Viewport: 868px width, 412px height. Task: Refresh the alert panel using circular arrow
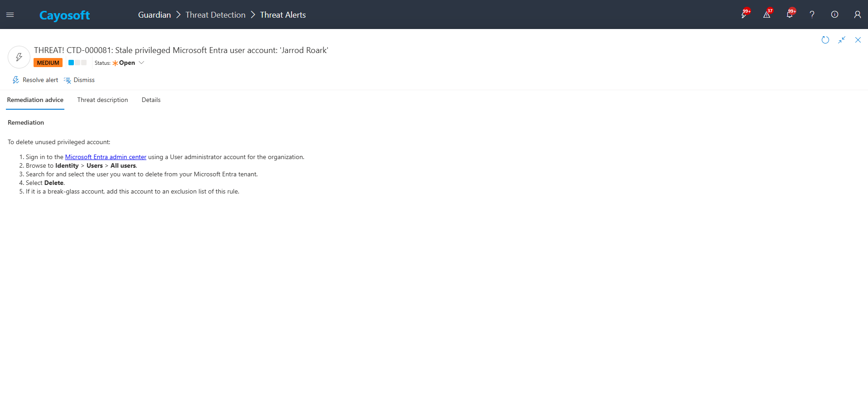[x=825, y=40]
